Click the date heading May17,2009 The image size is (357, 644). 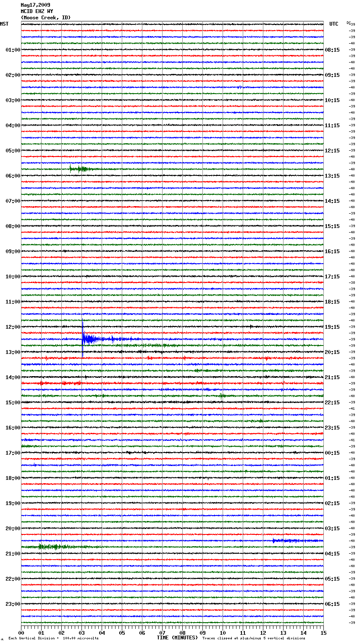pyautogui.click(x=35, y=5)
